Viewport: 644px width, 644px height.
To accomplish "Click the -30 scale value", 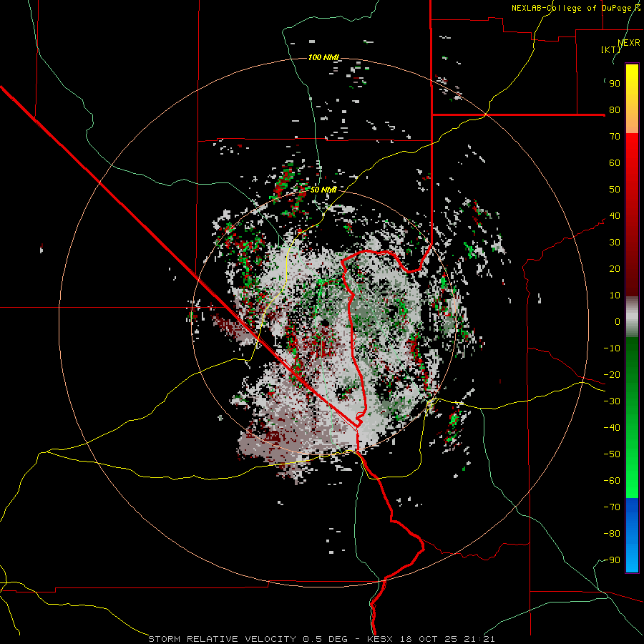I will (612, 401).
